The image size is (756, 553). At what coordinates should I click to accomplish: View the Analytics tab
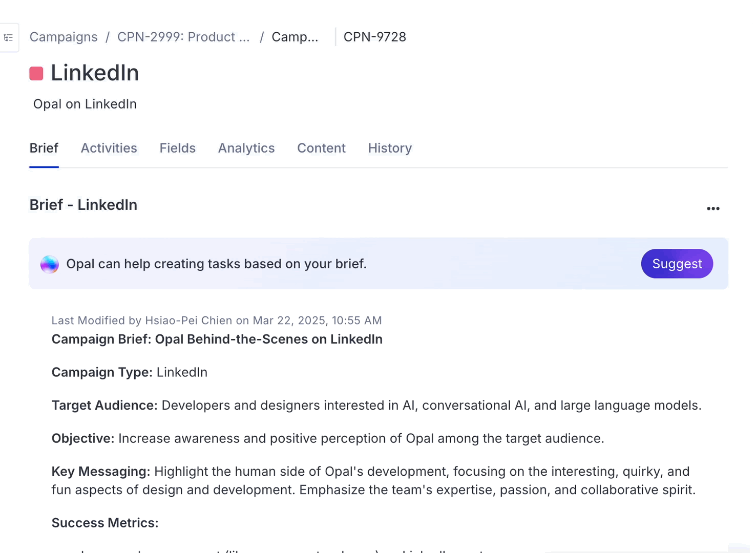click(x=246, y=148)
